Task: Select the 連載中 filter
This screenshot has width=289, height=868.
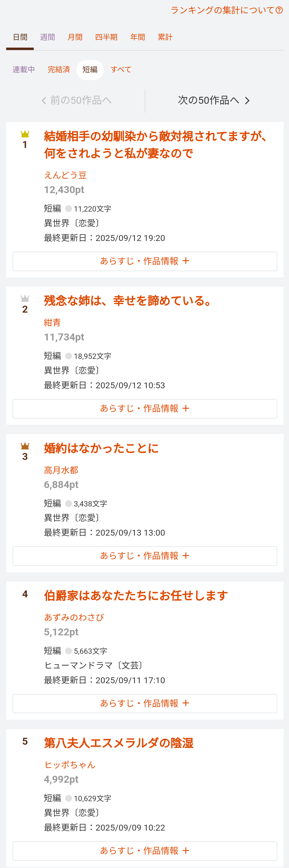Action: [24, 70]
